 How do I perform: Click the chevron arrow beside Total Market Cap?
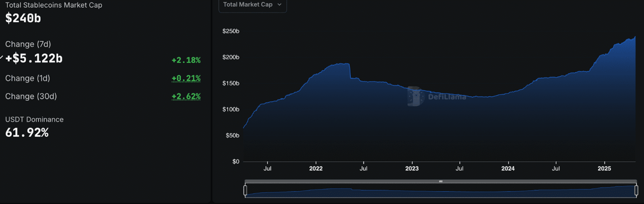279,5
